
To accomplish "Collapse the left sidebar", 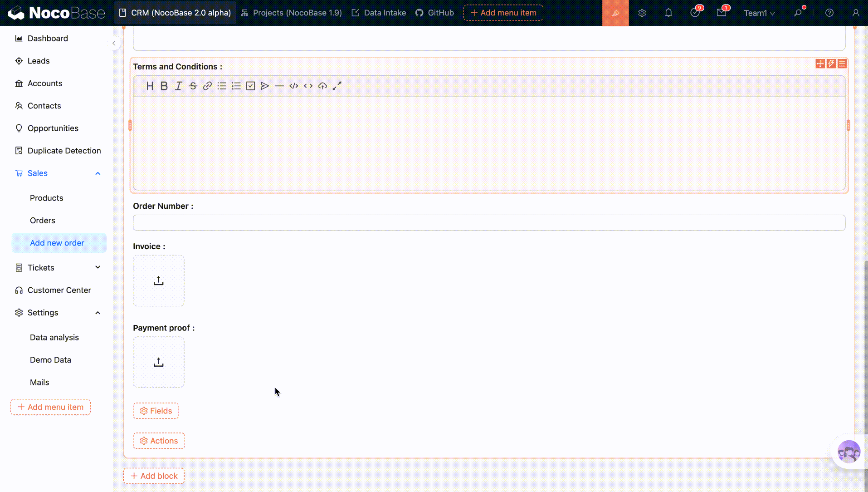I will click(x=114, y=43).
